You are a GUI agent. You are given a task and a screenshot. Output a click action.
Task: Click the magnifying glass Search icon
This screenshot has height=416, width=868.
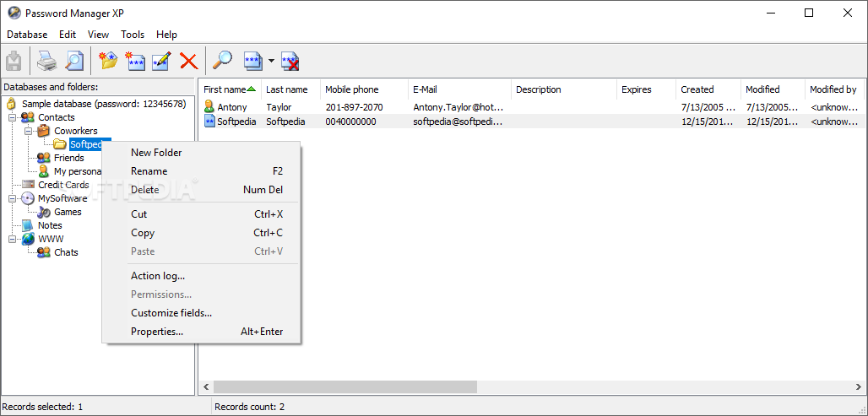(x=223, y=60)
